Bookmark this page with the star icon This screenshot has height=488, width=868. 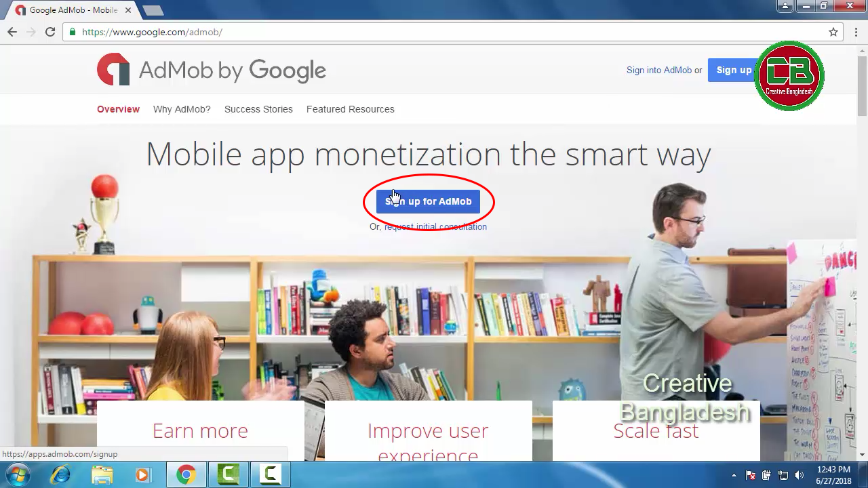(x=833, y=32)
